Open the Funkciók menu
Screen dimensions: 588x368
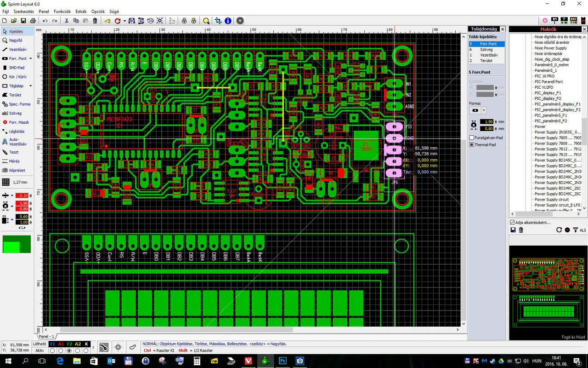tap(62, 11)
